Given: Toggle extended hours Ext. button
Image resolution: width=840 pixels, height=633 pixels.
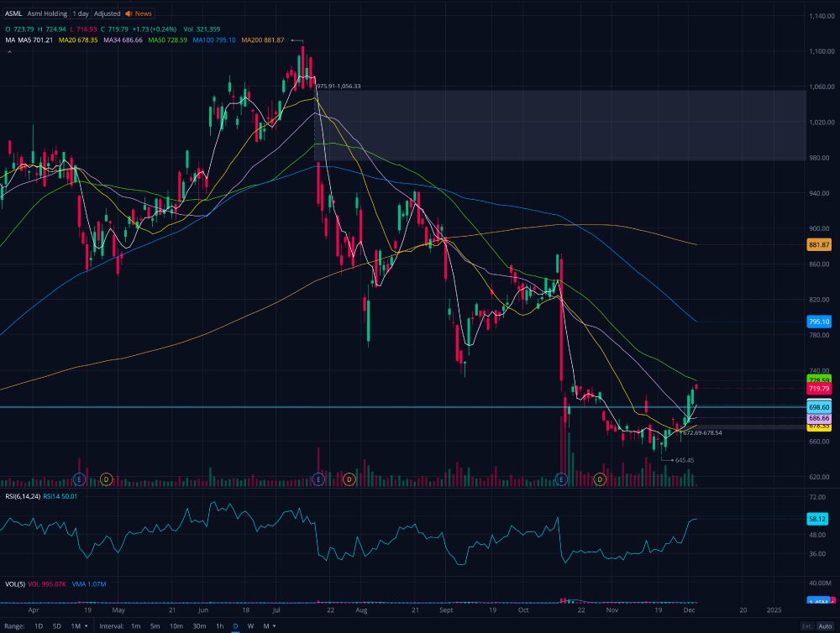Looking at the screenshot, I should pyautogui.click(x=806, y=626).
